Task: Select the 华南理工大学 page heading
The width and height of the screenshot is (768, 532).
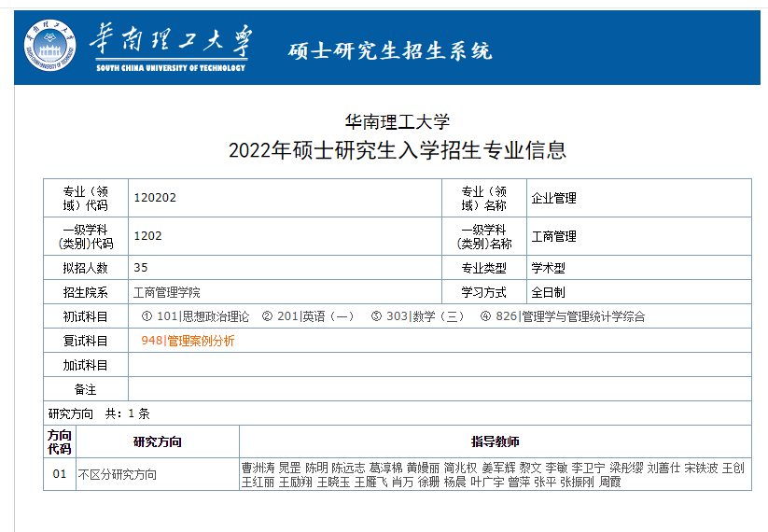Action: (x=398, y=121)
